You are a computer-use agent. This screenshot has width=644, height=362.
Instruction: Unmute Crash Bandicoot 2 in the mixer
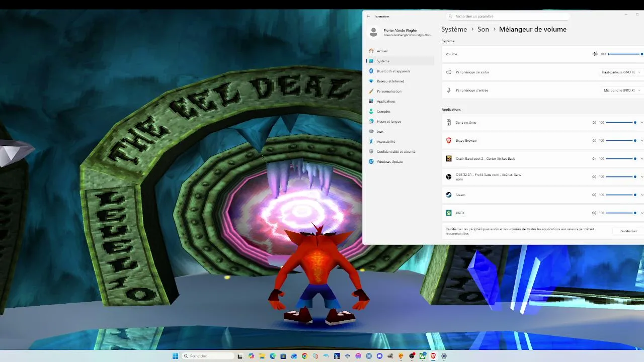click(594, 158)
